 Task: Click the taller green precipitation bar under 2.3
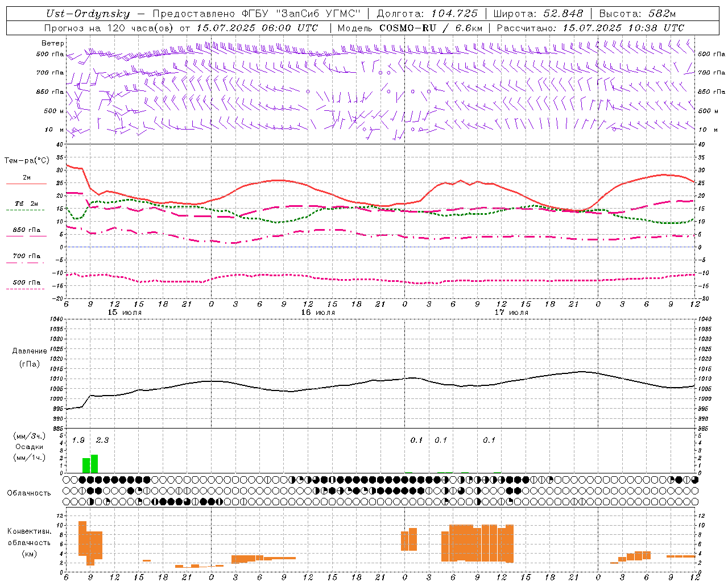point(94,464)
